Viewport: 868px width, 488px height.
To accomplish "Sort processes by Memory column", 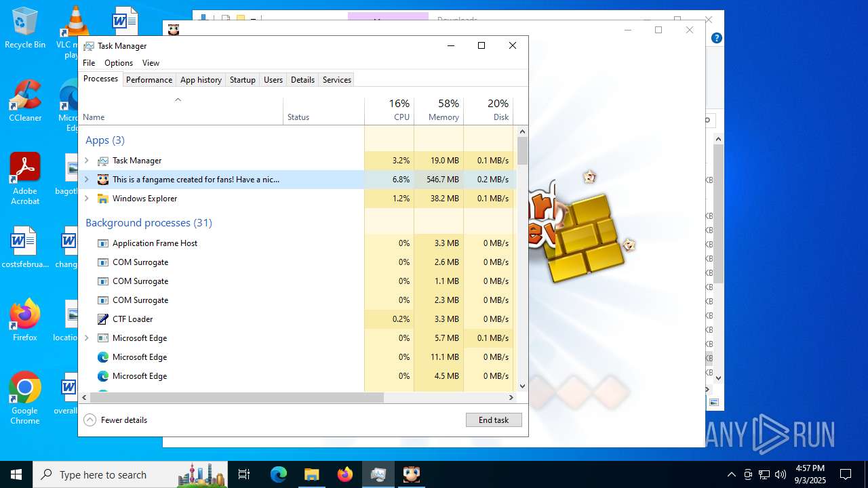I will click(x=439, y=111).
